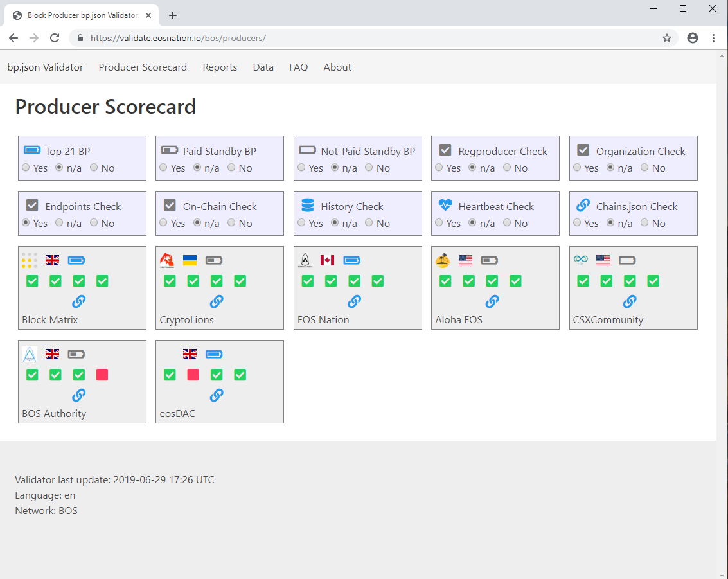Click the red failed check in eosDAC card

point(193,375)
